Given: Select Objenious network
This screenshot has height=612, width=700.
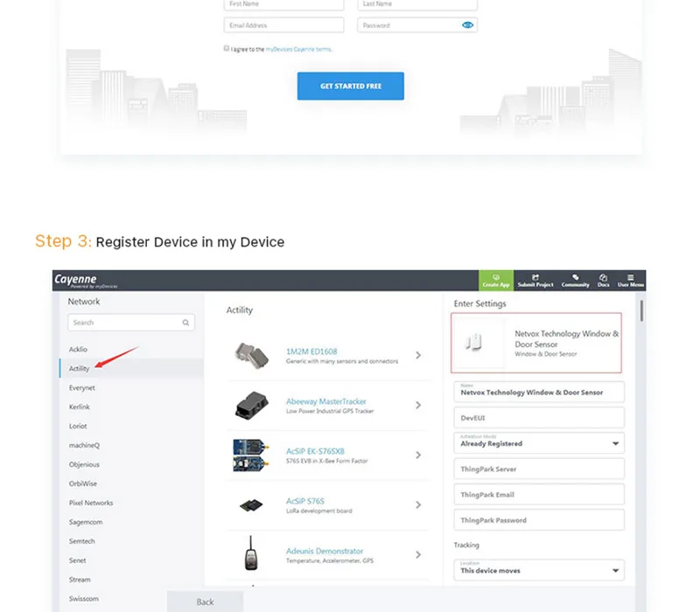Looking at the screenshot, I should pyautogui.click(x=84, y=464).
